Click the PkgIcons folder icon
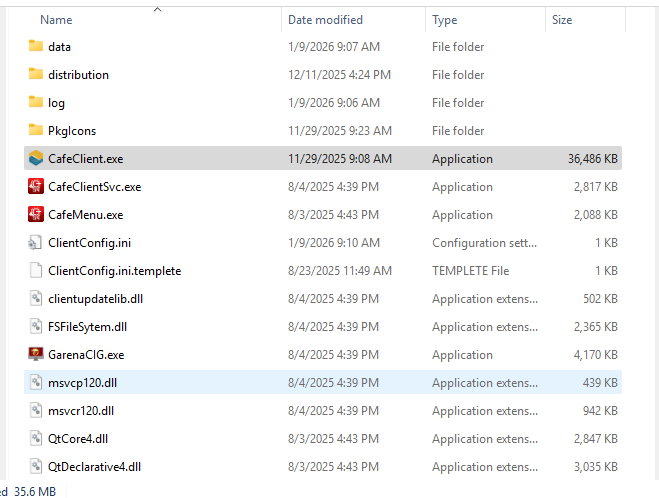This screenshot has height=498, width=659. coord(36,130)
